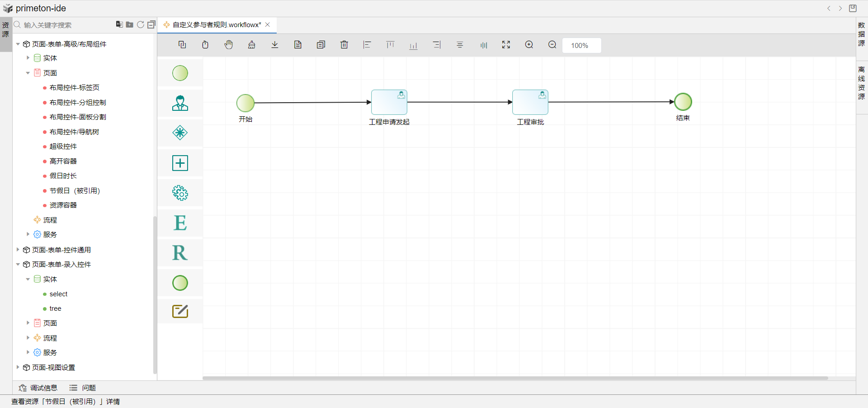Click the broom clear icon in toolbar
868x408 pixels.
(x=252, y=45)
